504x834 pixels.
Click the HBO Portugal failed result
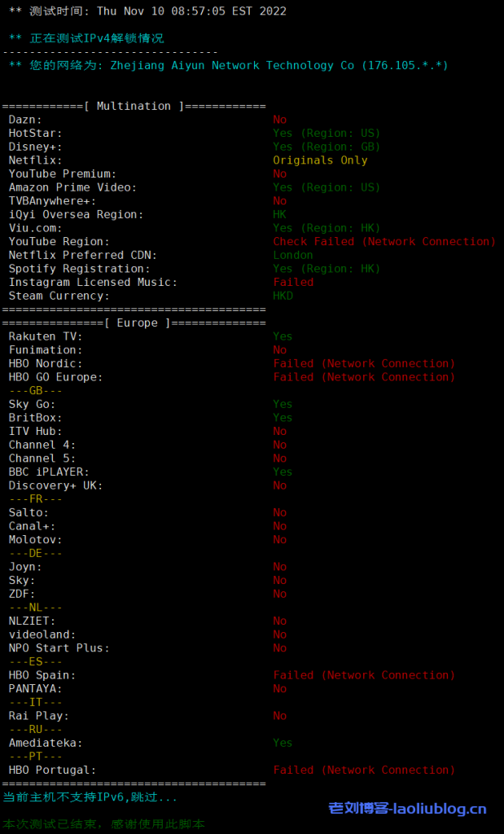coord(364,770)
